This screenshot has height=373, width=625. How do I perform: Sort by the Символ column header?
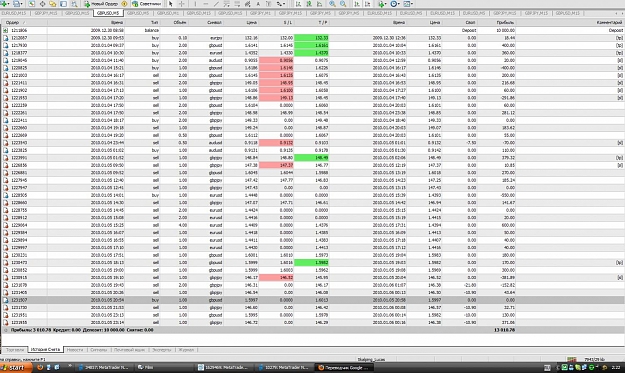(x=206, y=23)
